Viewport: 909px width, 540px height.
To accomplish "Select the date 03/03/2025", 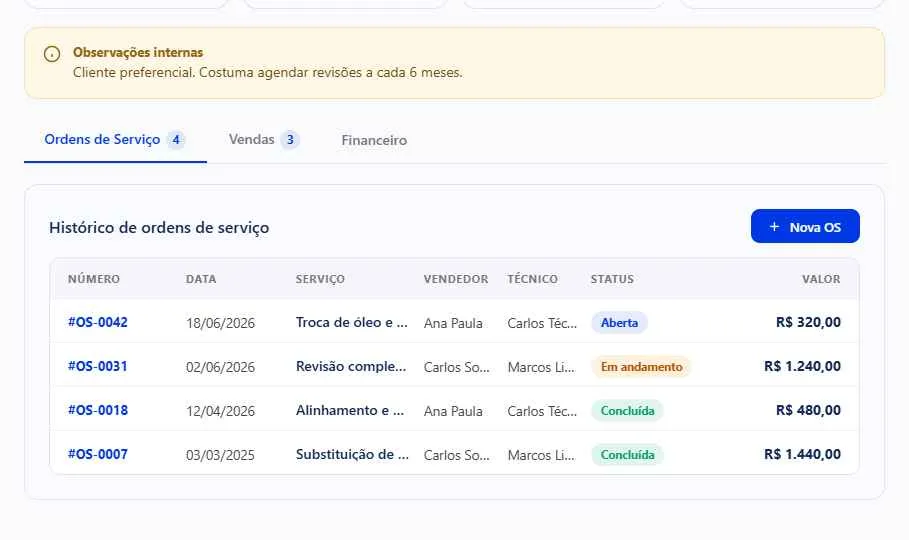I will coord(220,455).
